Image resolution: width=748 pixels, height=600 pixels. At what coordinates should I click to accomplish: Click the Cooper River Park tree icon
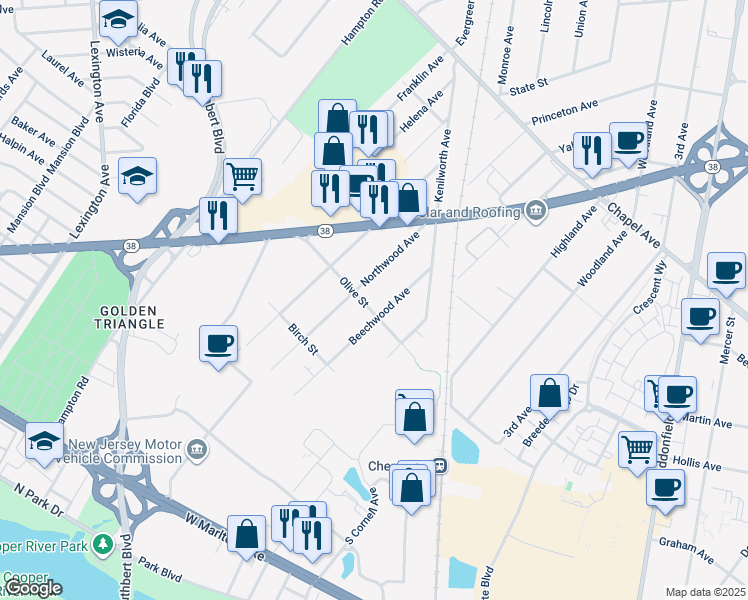[x=103, y=546]
